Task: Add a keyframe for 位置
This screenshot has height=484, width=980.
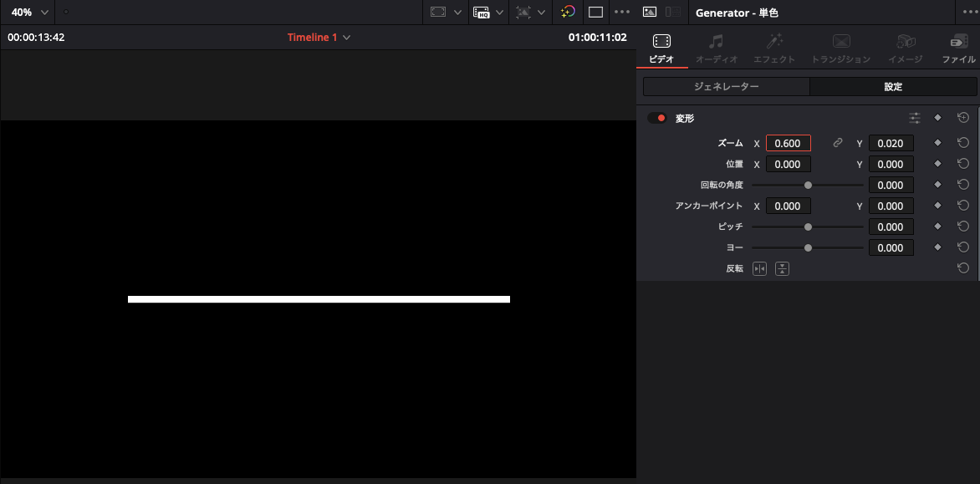Action: (x=937, y=164)
